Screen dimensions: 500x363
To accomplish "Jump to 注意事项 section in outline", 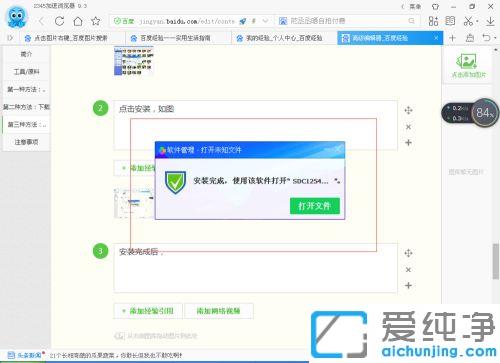I will (26, 142).
